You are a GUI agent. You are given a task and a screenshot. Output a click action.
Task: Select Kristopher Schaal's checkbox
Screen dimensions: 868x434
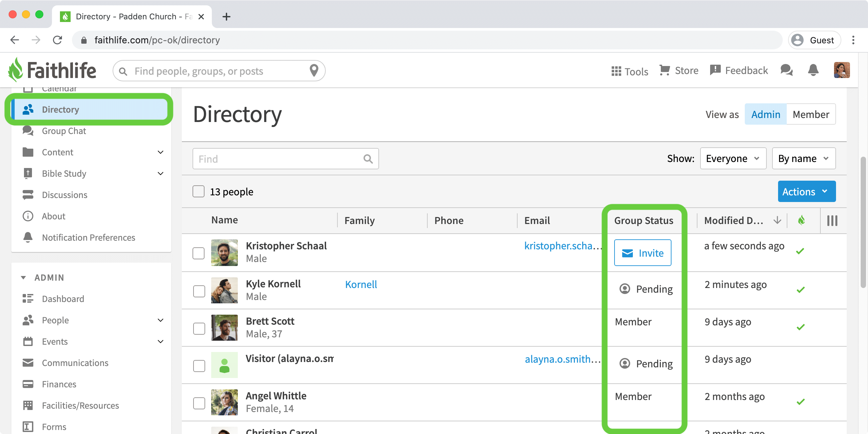pyautogui.click(x=199, y=253)
